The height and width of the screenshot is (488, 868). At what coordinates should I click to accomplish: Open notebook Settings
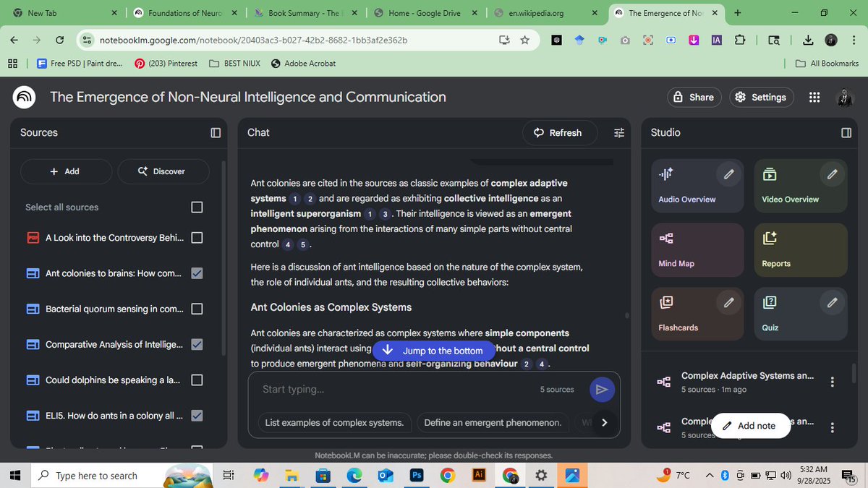(x=760, y=97)
